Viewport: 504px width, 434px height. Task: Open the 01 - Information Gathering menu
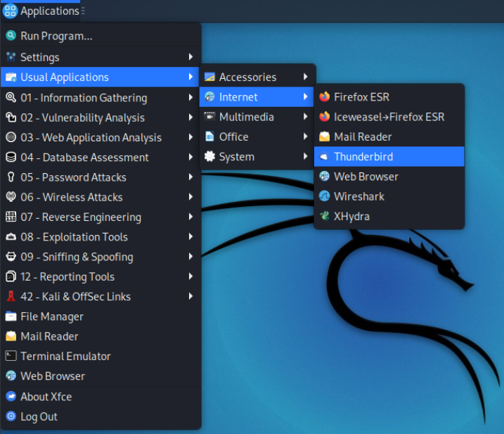(84, 98)
